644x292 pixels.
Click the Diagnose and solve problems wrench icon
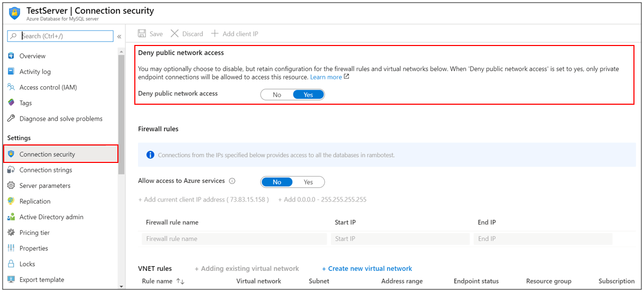(x=11, y=118)
